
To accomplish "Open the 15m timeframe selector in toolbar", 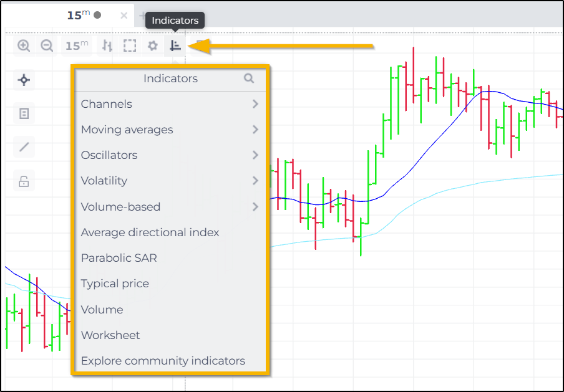I will (77, 45).
